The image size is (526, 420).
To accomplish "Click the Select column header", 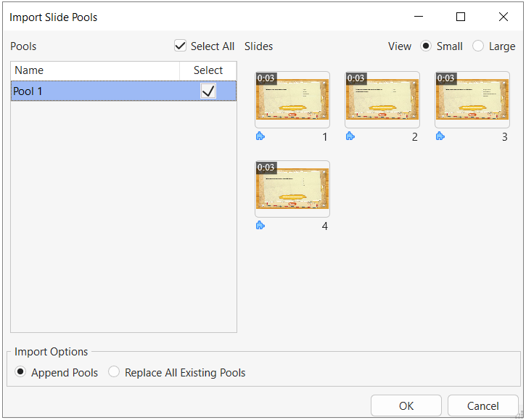I will [208, 70].
